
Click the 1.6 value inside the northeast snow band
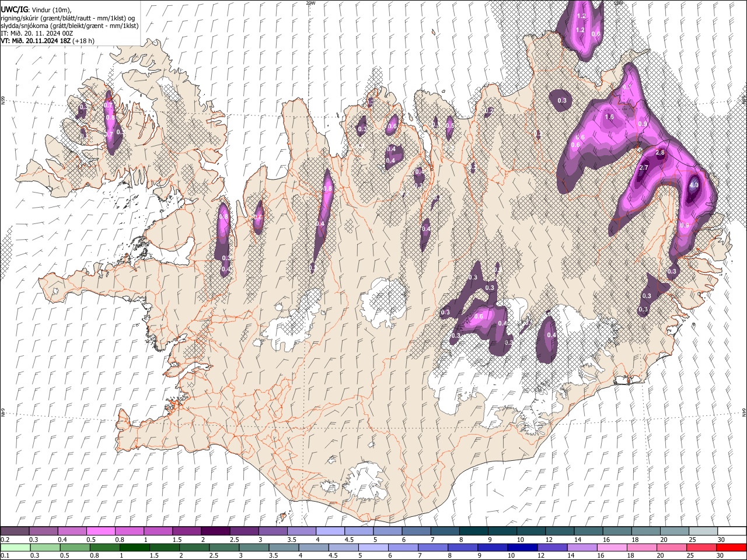pyautogui.click(x=610, y=117)
